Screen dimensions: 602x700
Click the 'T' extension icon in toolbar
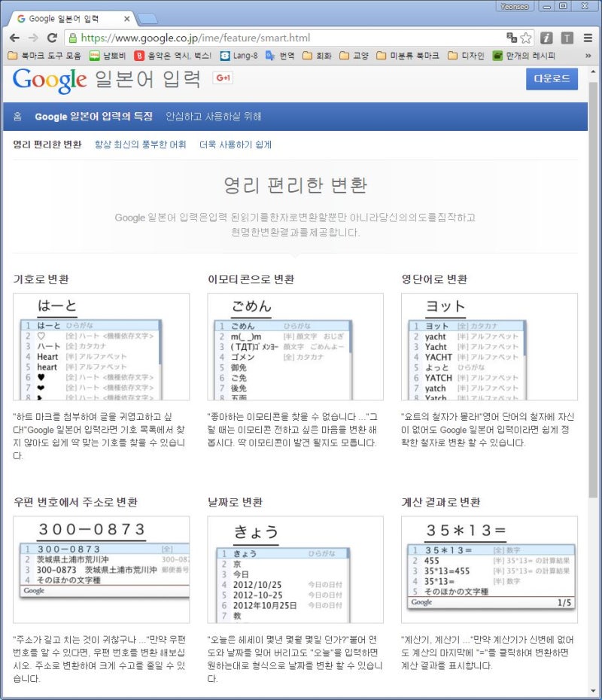[567, 38]
